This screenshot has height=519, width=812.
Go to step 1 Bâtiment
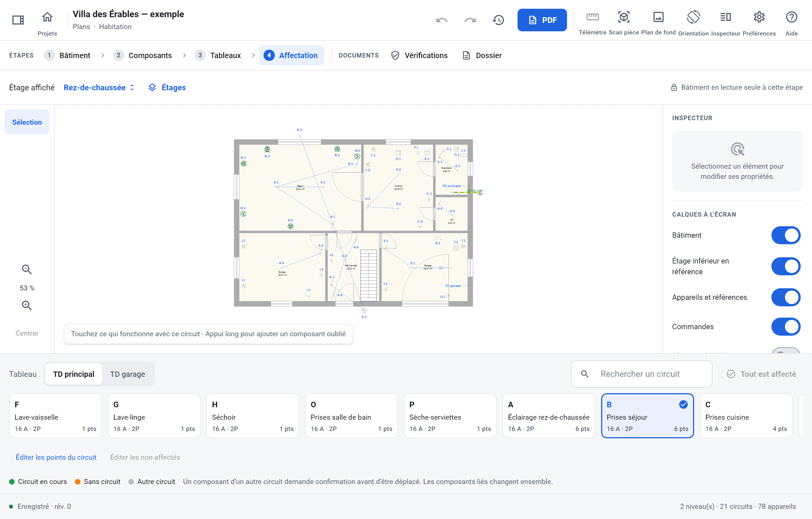tap(67, 55)
